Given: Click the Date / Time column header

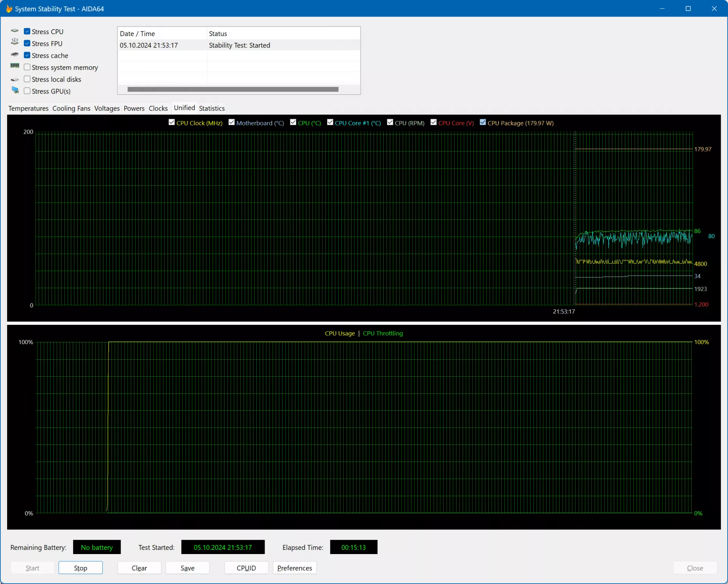Looking at the screenshot, I should [x=162, y=33].
